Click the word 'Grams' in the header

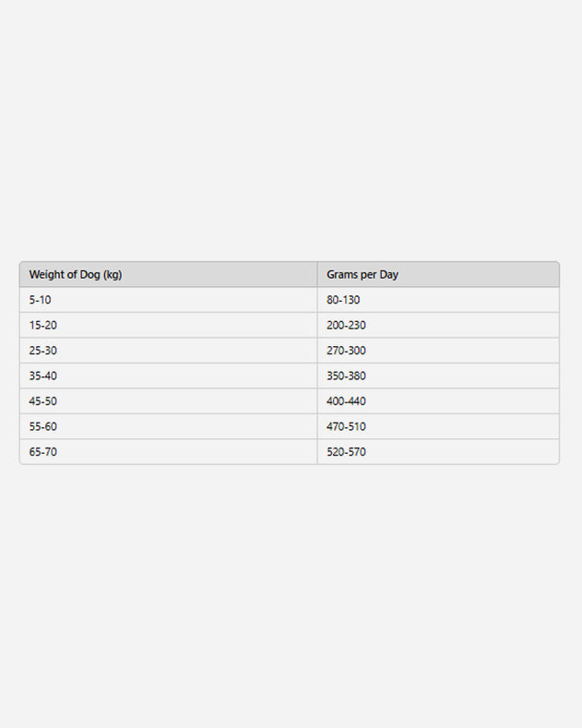[342, 275]
